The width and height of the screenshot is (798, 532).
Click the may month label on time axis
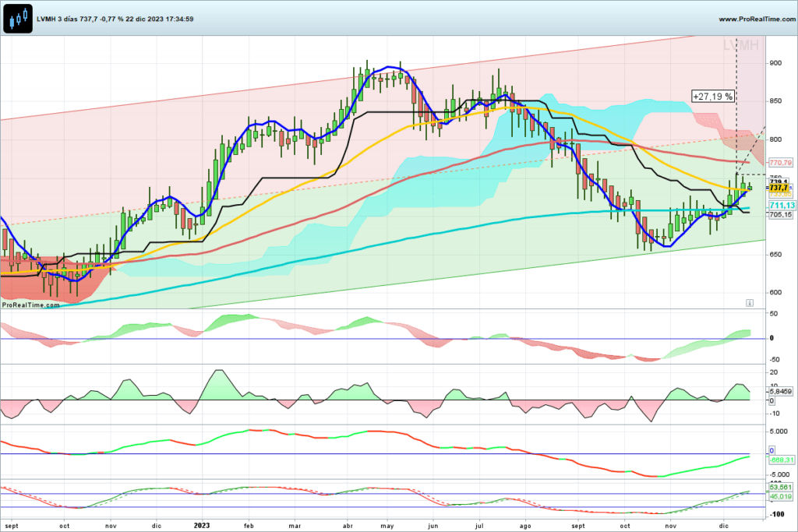click(x=388, y=526)
